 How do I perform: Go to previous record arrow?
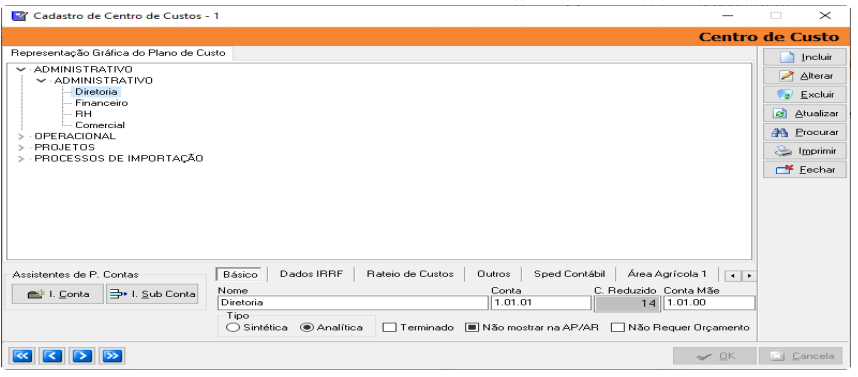(x=52, y=356)
